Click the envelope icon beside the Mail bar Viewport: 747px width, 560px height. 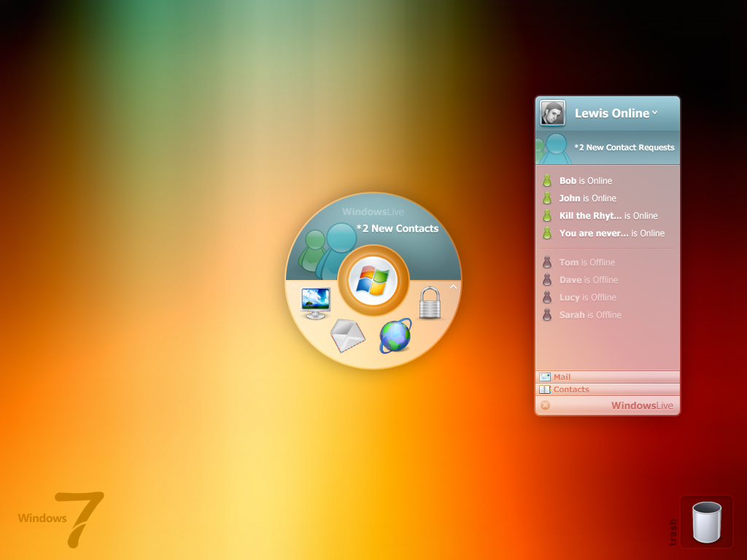point(545,377)
